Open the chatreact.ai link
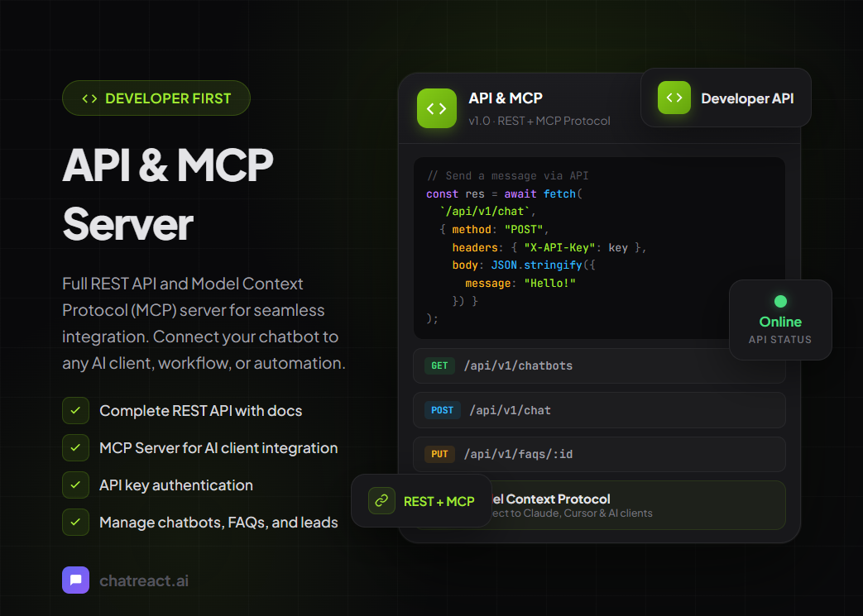 [x=144, y=580]
